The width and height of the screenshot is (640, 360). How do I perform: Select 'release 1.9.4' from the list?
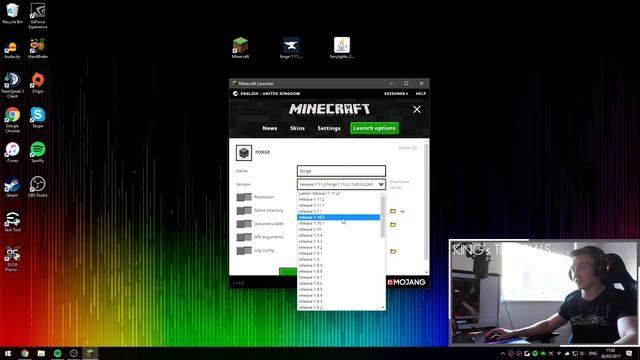[339, 236]
